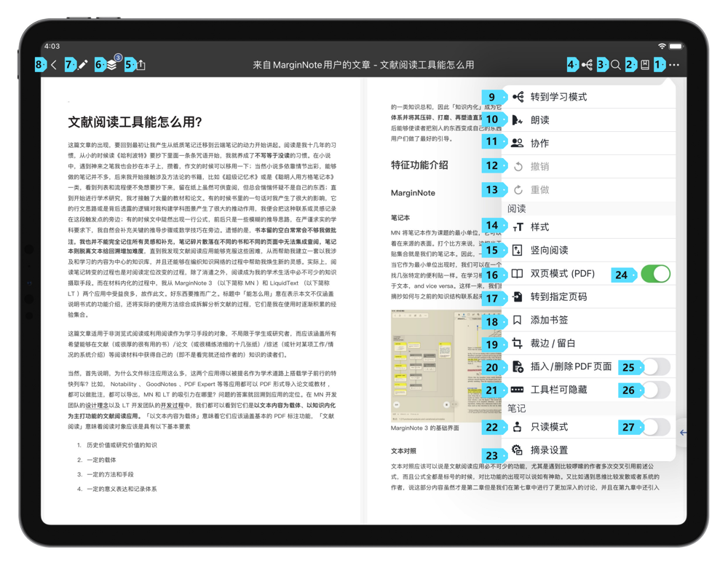Select 转到学习模式 menu item

pyautogui.click(x=558, y=97)
